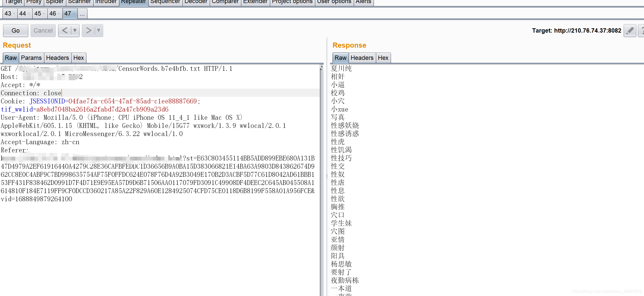Click the forward history arrow icon
Image resolution: width=644 pixels, height=296 pixels.
[x=88, y=31]
